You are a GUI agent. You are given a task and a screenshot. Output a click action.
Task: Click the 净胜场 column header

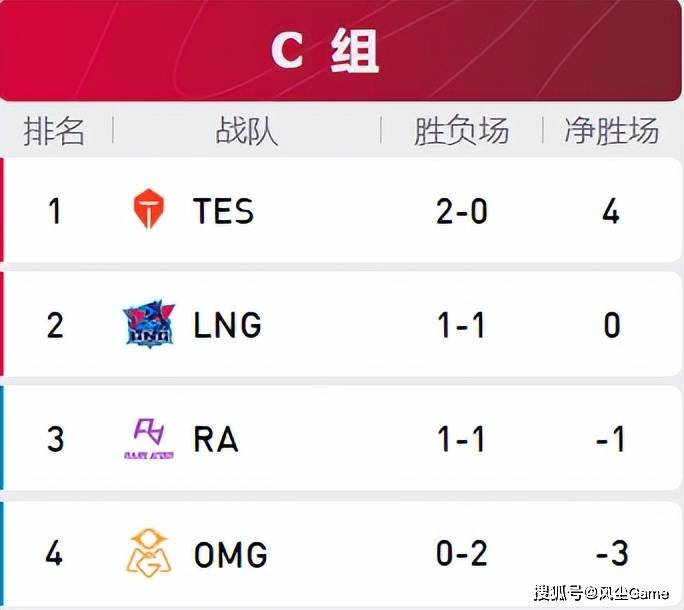tap(612, 130)
